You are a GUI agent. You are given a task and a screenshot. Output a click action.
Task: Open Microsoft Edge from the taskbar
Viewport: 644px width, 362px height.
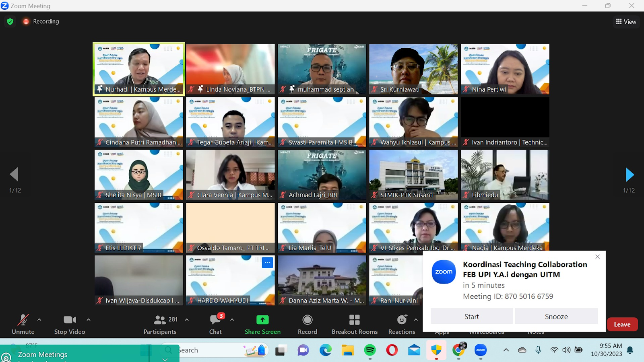(x=325, y=350)
